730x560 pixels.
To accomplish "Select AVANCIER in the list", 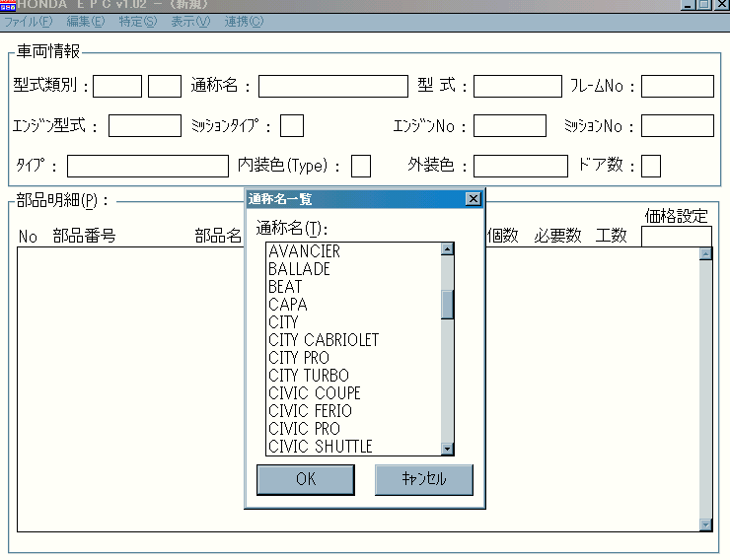I will (x=354, y=251).
